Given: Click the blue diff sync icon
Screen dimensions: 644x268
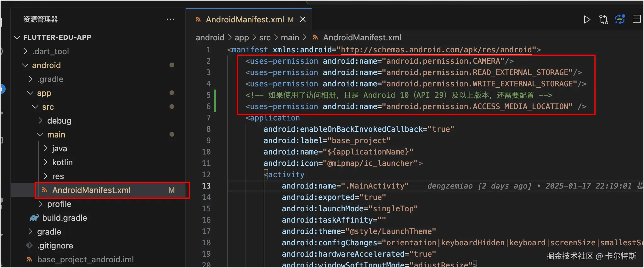Looking at the screenshot, I should [x=620, y=19].
